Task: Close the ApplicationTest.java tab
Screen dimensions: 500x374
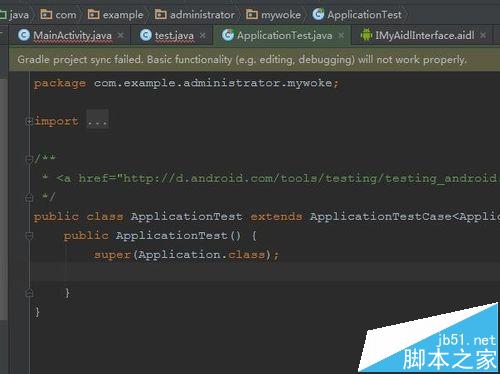Action: tap(341, 35)
